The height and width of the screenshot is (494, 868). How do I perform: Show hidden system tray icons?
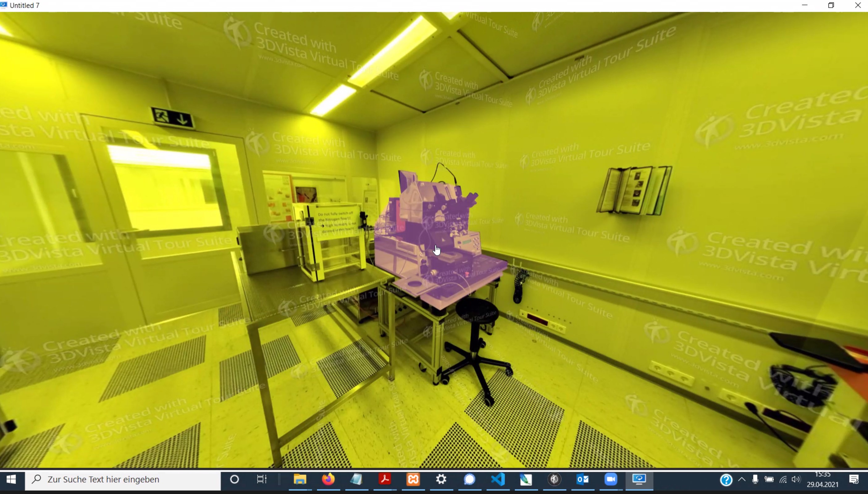[742, 479]
